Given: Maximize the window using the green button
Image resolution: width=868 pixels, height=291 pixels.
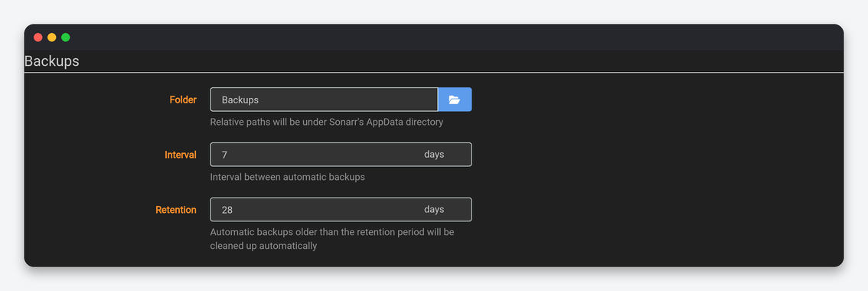Looking at the screenshot, I should coord(65,37).
